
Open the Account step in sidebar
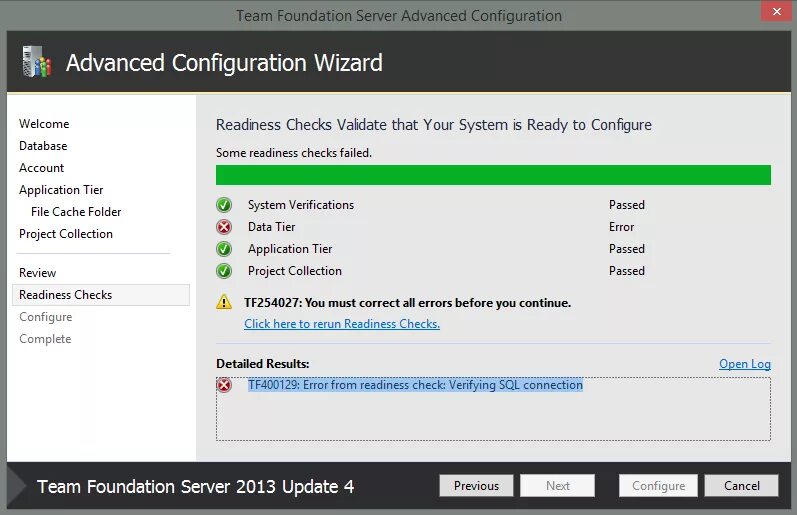(x=42, y=168)
